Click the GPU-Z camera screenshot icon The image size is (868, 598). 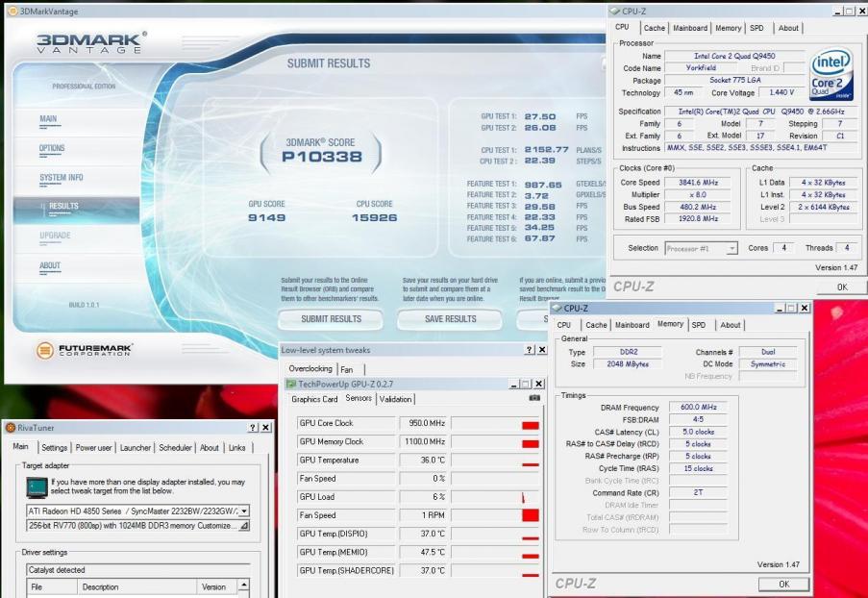[x=534, y=398]
